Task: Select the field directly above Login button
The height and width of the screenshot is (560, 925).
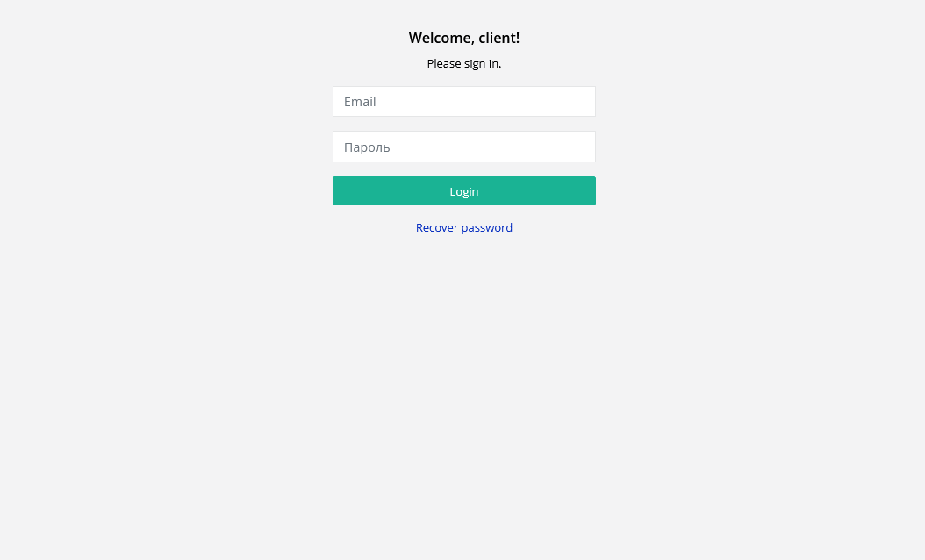Action: pos(463,147)
